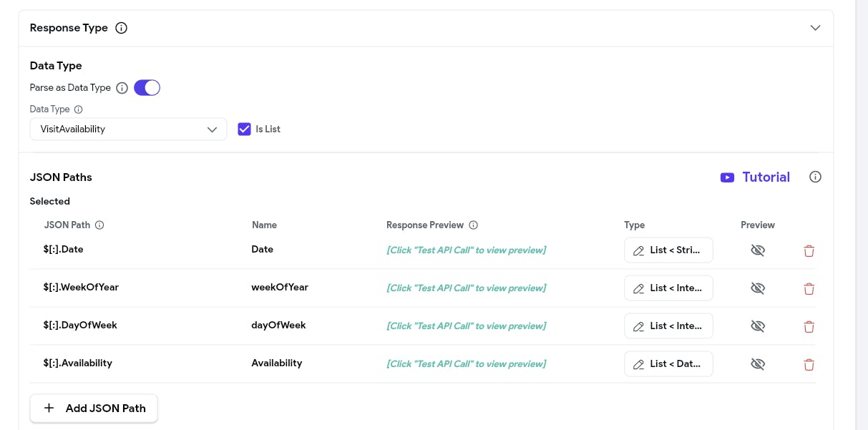The image size is (868, 430).
Task: Click the JSON Paths info icon
Action: coord(815,177)
